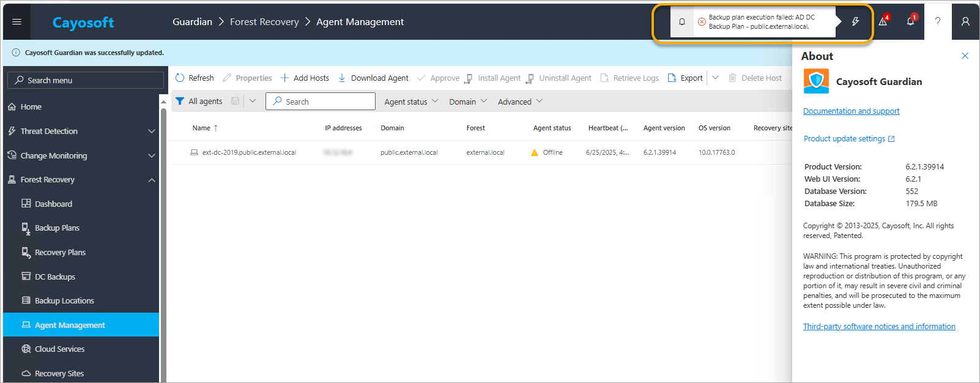Expand the Threat Detection chevron

(152, 131)
